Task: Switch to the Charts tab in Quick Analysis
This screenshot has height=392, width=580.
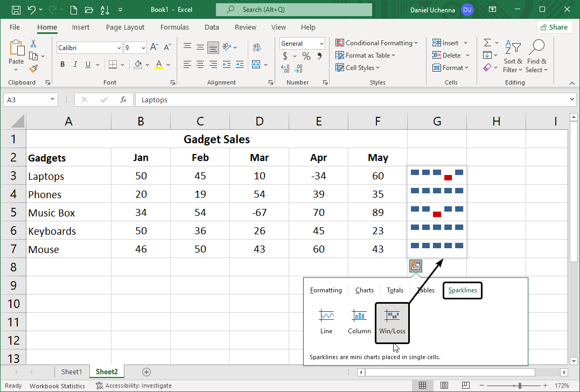Action: coord(364,290)
